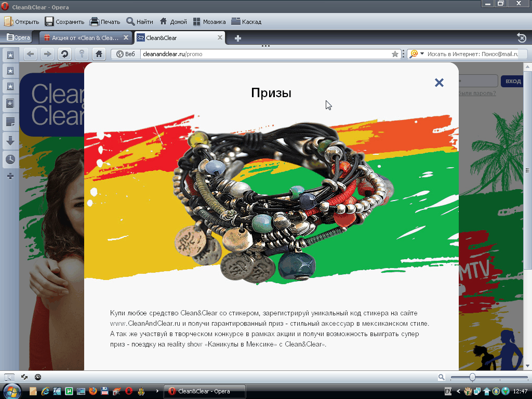The image size is (532, 399).
Task: Show hidden system tray icons
Action: pos(458,391)
